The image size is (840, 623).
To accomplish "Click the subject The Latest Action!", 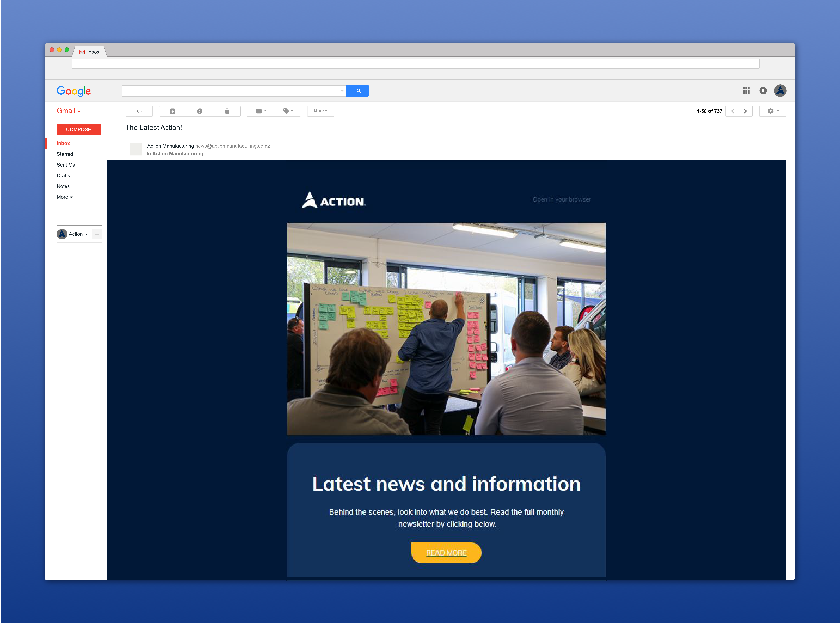I will point(154,128).
